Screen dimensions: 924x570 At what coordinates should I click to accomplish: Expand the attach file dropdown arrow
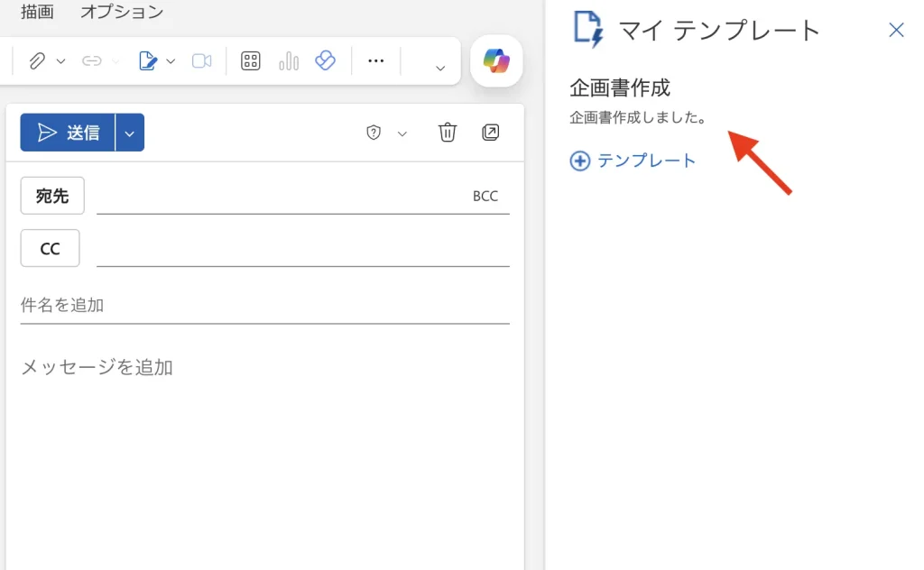click(61, 61)
